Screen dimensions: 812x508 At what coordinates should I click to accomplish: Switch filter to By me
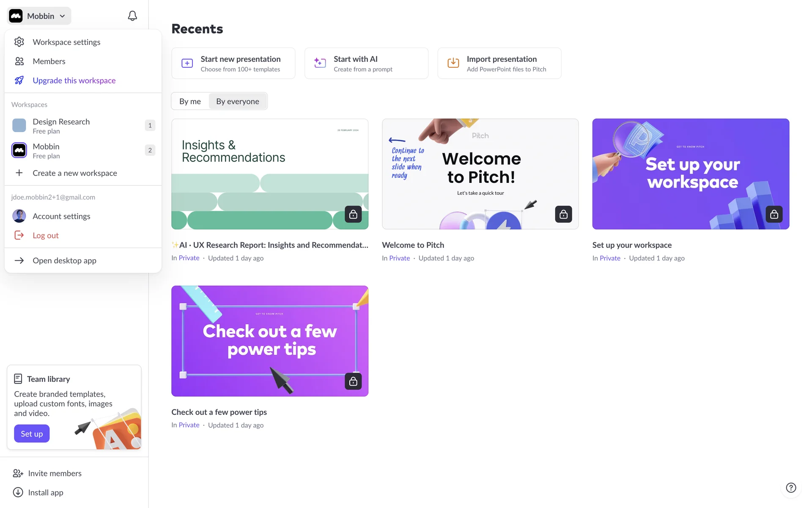pyautogui.click(x=190, y=101)
